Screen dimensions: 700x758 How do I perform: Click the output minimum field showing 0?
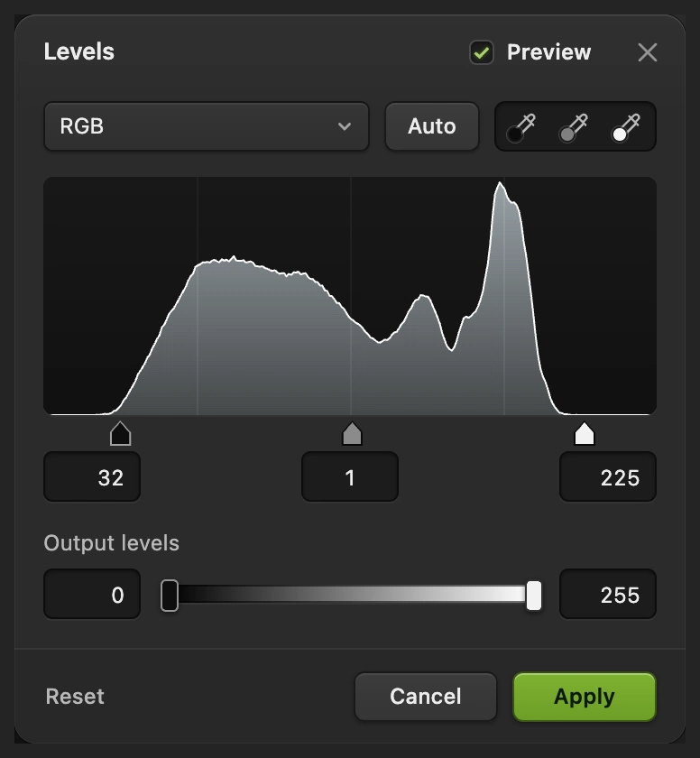92,594
